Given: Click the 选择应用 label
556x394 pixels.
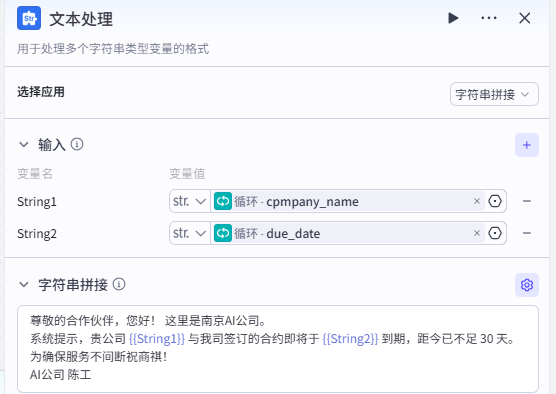Looking at the screenshot, I should point(41,92).
